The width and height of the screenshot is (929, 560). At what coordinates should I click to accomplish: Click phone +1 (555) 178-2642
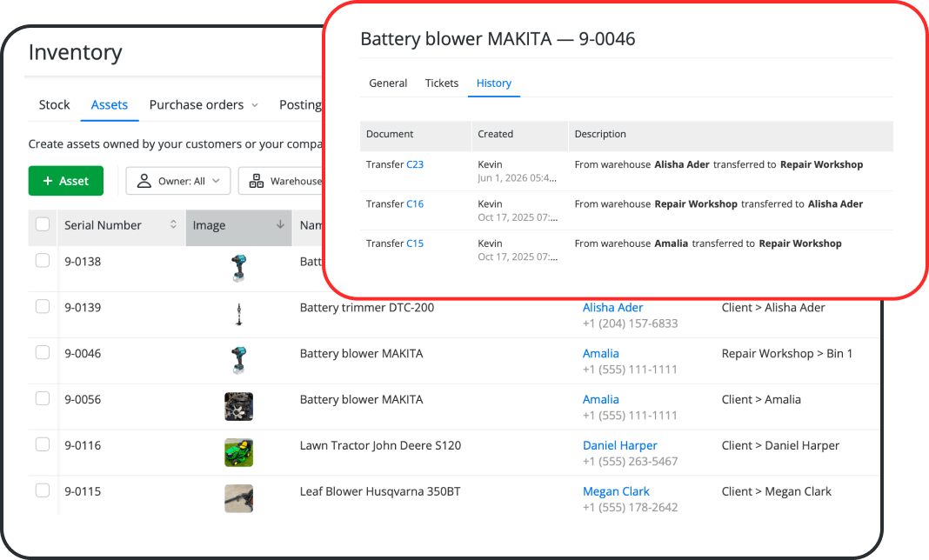[630, 507]
